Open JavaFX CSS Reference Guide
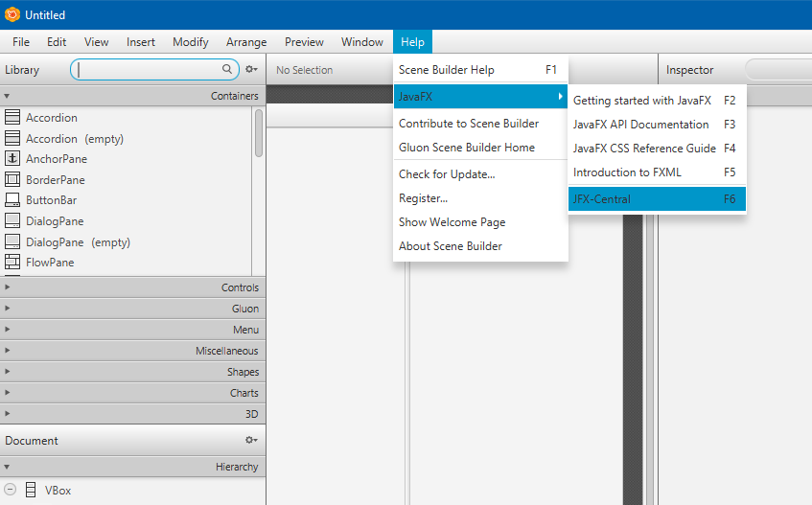Viewport: 812px width, 505px height. (x=657, y=148)
